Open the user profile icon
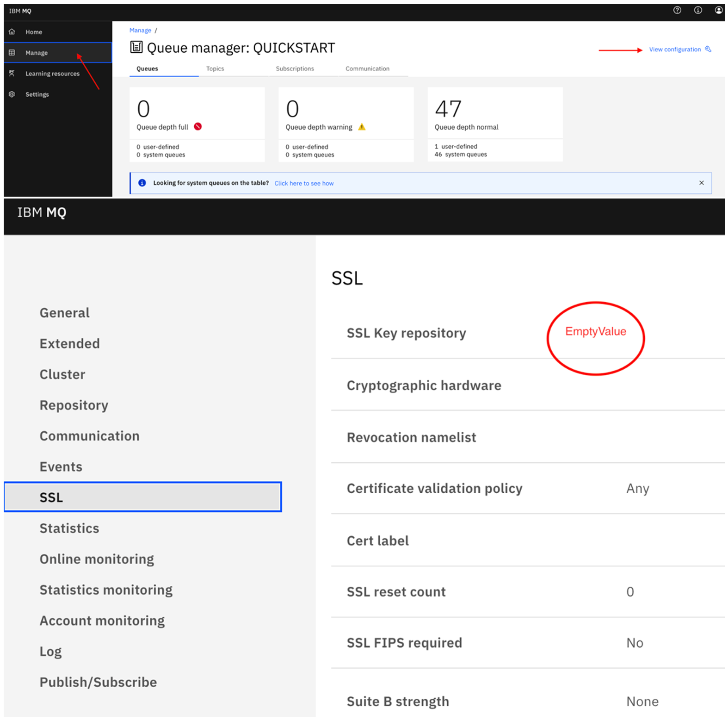 tap(719, 10)
